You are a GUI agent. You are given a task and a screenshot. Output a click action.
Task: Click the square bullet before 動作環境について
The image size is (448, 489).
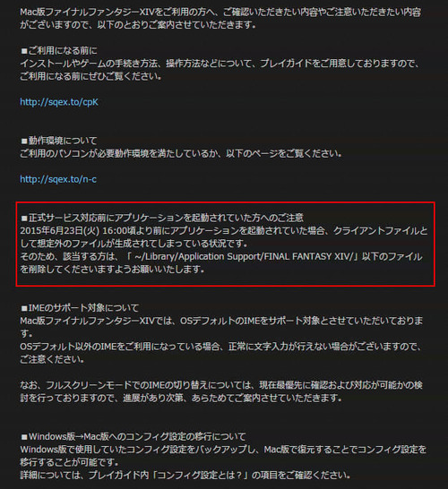(24, 141)
